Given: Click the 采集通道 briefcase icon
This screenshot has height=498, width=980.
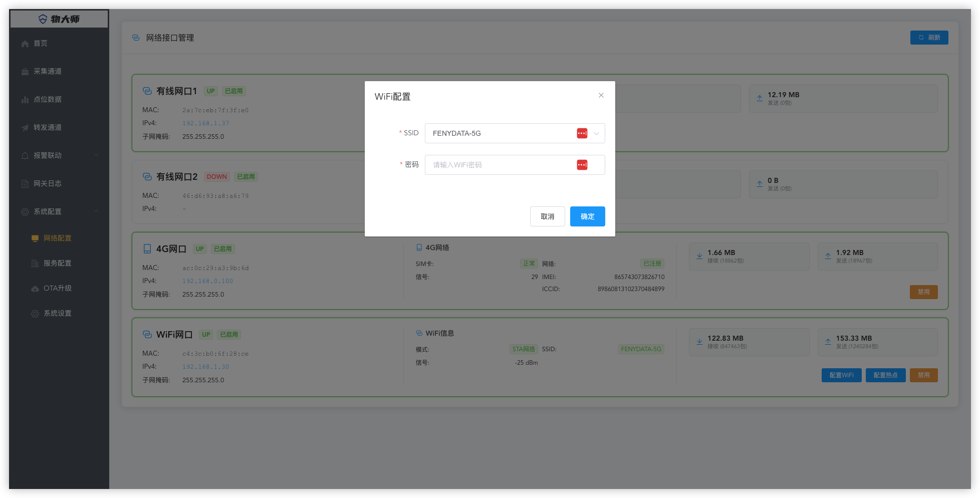Looking at the screenshot, I should click(25, 72).
